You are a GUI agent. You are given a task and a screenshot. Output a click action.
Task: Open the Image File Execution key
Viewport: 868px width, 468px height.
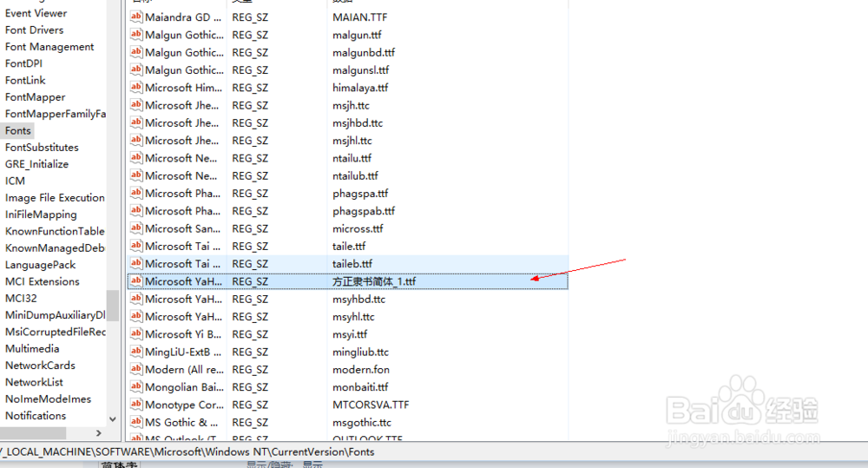[x=55, y=198]
